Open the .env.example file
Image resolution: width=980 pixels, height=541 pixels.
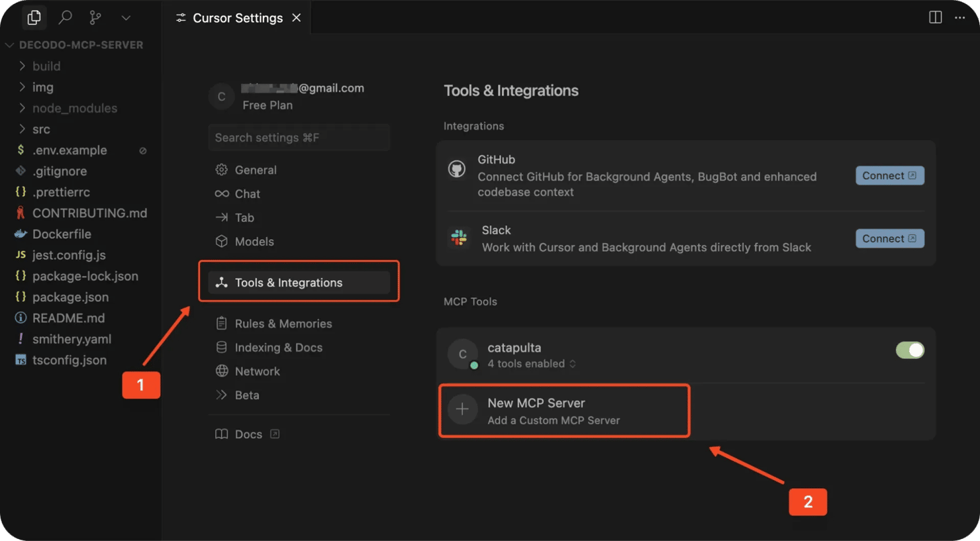70,150
